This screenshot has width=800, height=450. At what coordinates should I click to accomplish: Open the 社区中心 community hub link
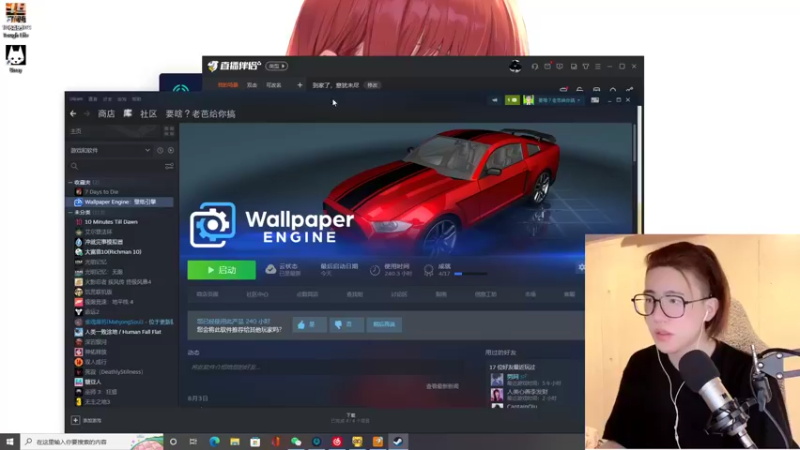pos(257,294)
